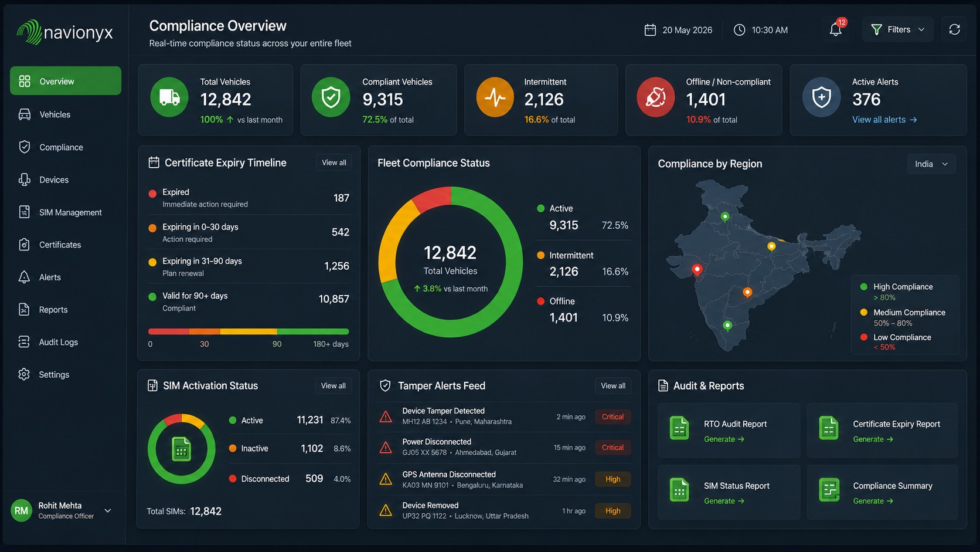The image size is (980, 552).
Task: Click the red map pin in Gujarat
Action: [697, 270]
